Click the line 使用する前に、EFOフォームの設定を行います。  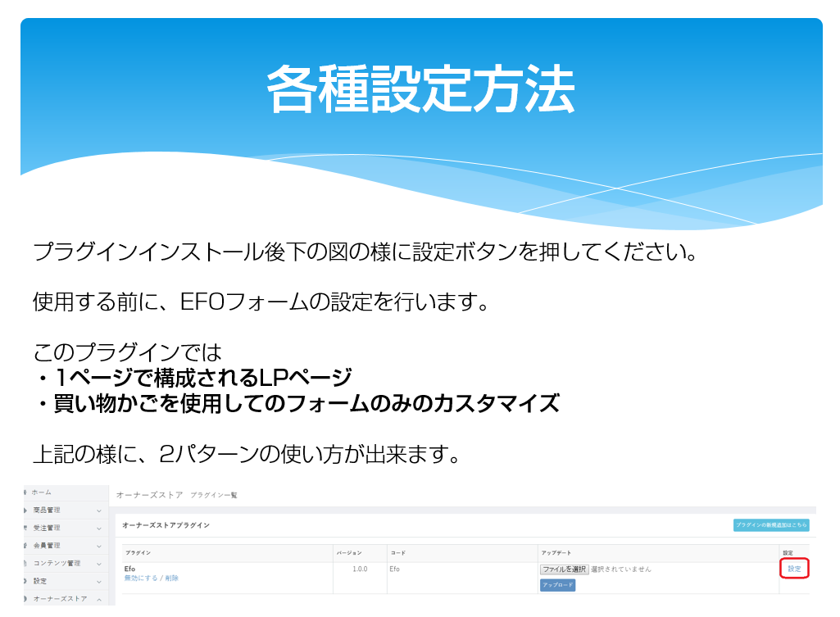point(261,302)
